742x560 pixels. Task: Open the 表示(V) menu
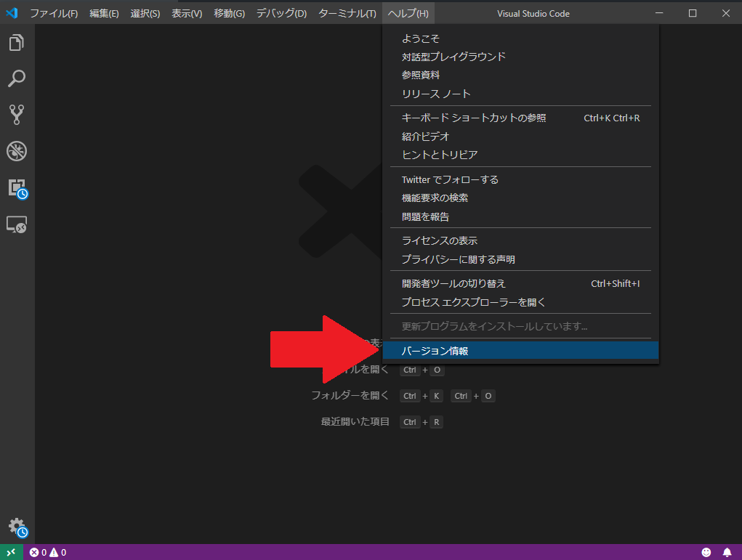(187, 13)
